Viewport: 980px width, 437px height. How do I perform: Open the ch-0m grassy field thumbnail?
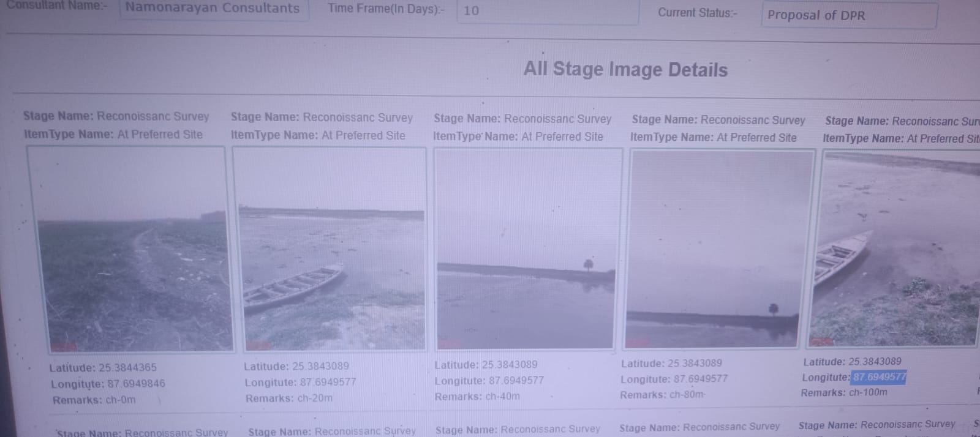(x=130, y=249)
